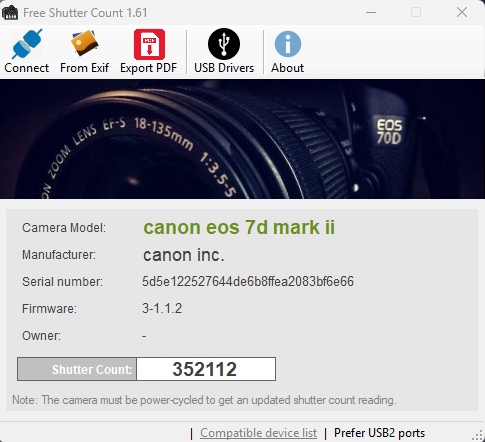Click the camera model canon eos 7d mark ii
The width and height of the screenshot is (485, 442).
click(x=239, y=227)
